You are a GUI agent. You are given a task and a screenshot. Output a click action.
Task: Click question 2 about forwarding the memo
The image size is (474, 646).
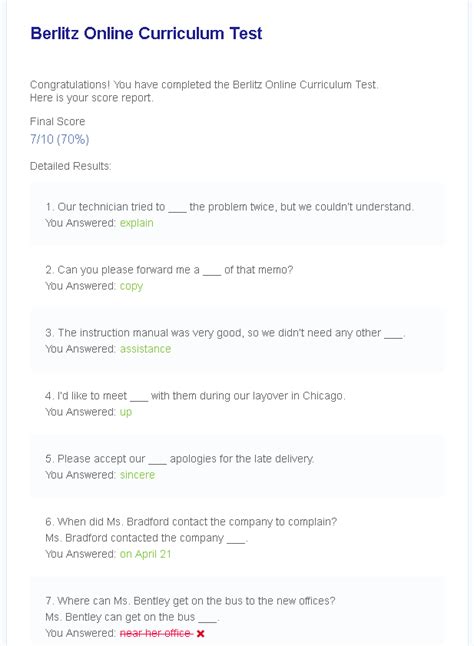169,270
